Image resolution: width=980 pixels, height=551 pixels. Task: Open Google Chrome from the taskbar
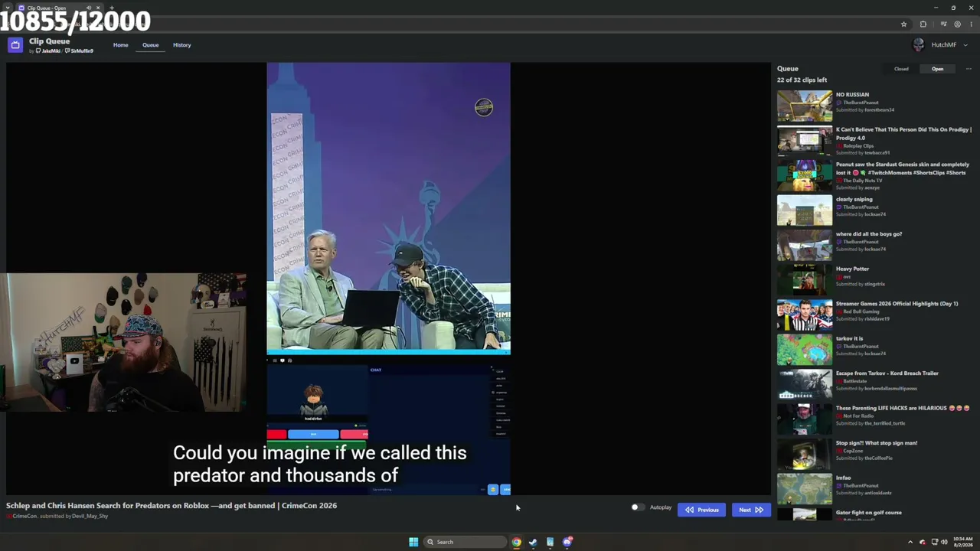point(517,542)
